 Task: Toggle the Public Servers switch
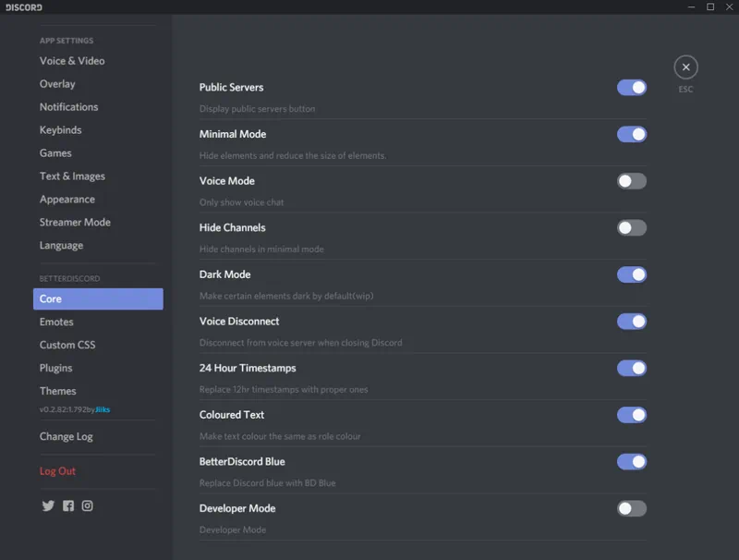tap(632, 88)
